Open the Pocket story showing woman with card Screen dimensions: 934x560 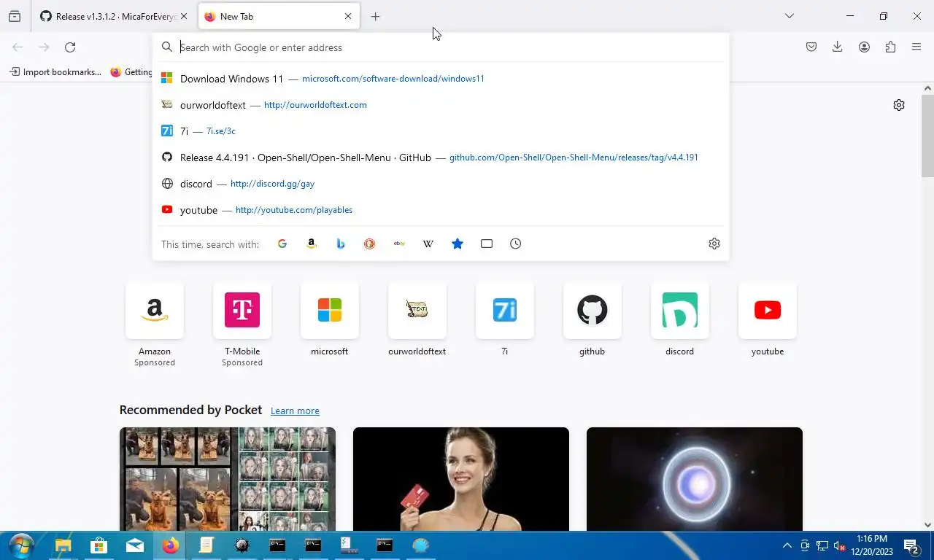point(461,479)
